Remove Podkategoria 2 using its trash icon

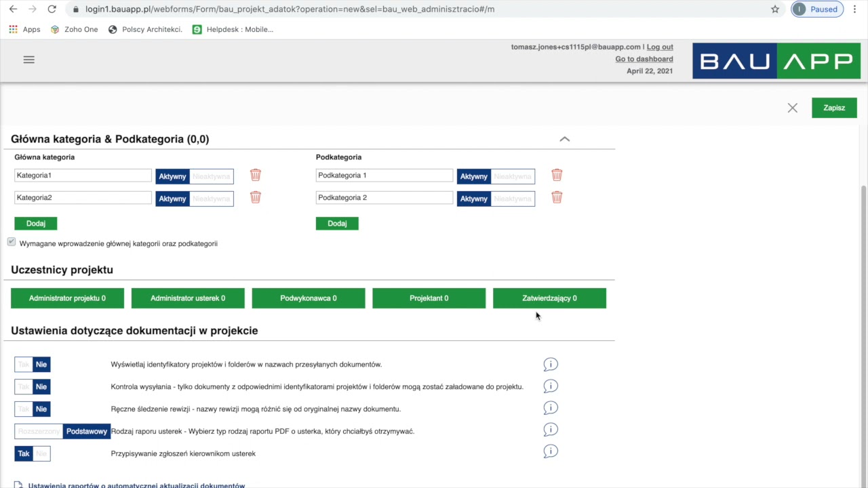tap(557, 197)
